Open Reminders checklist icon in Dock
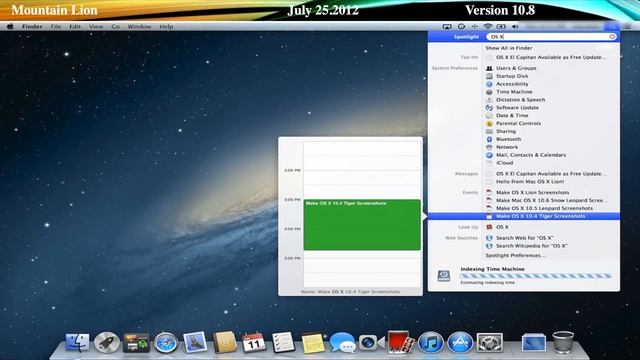Viewport: 640px width, 360px height. (x=283, y=342)
